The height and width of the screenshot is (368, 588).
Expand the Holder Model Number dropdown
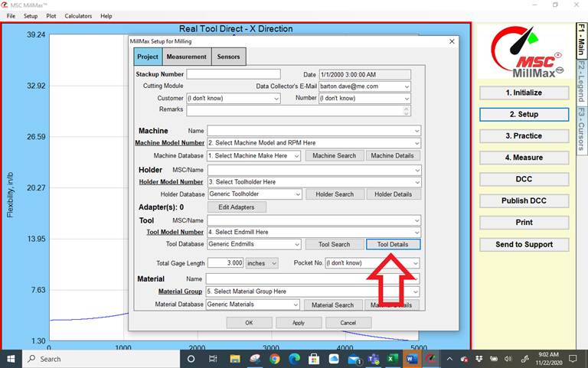pos(417,182)
